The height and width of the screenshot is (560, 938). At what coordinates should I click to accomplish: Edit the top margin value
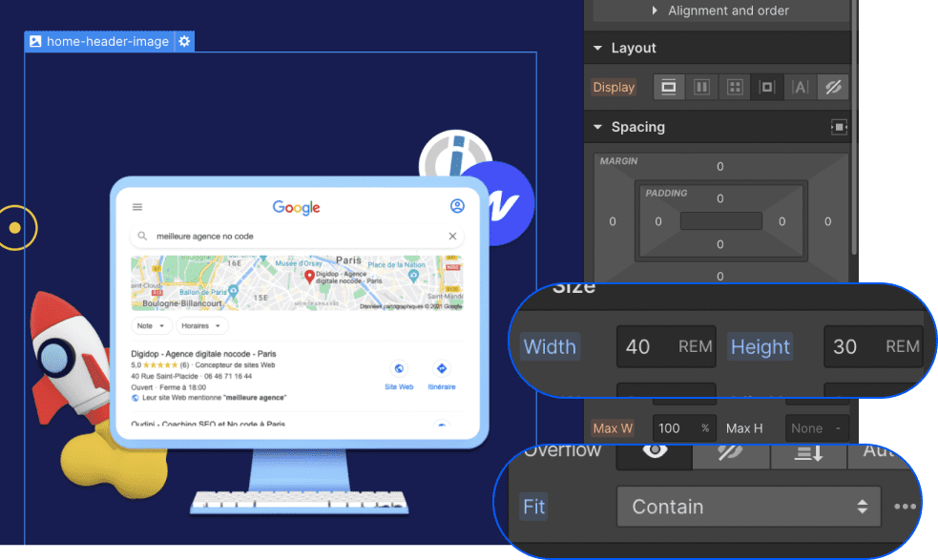(x=720, y=167)
